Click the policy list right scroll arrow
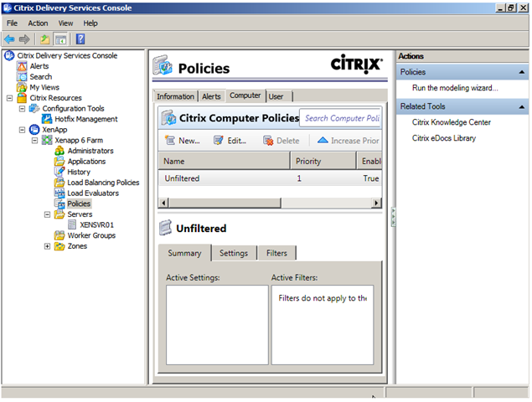This screenshot has height=402, width=532. (376, 203)
